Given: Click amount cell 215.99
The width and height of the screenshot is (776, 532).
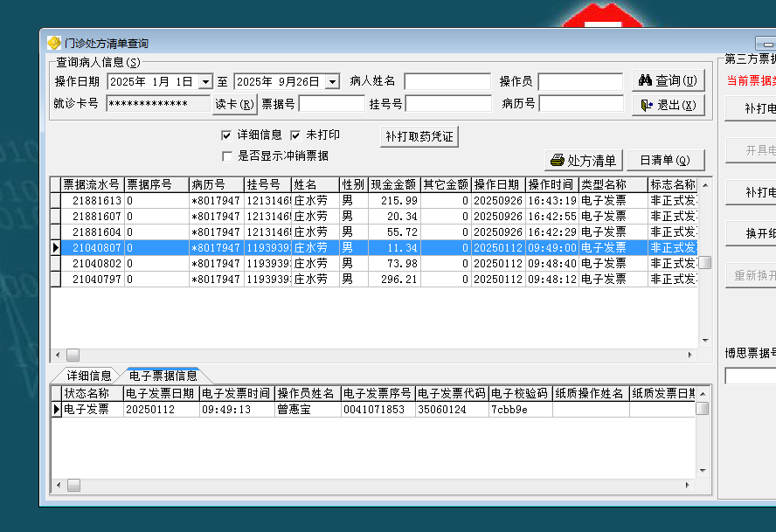Looking at the screenshot, I should 394,200.
